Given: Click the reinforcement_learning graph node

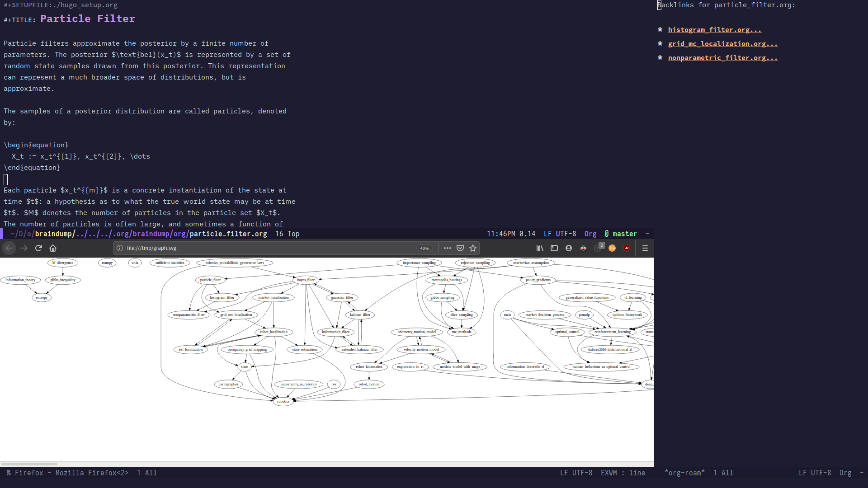Looking at the screenshot, I should 612,332.
